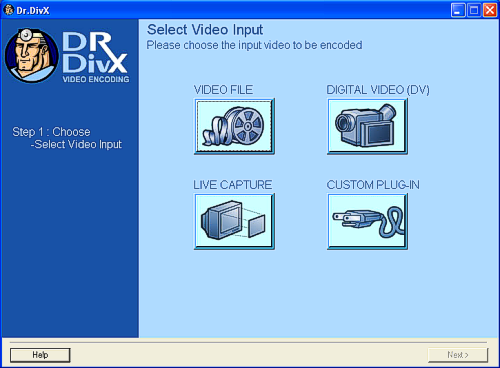Click the CUSTOM PLUG-IN label text
This screenshot has height=368, width=500.
coord(373,185)
